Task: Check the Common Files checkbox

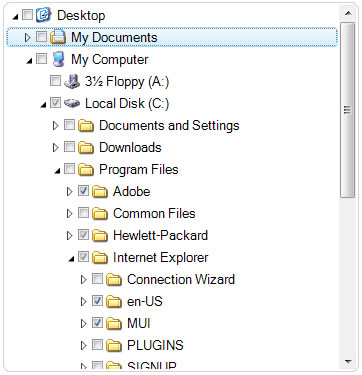Action: click(83, 213)
